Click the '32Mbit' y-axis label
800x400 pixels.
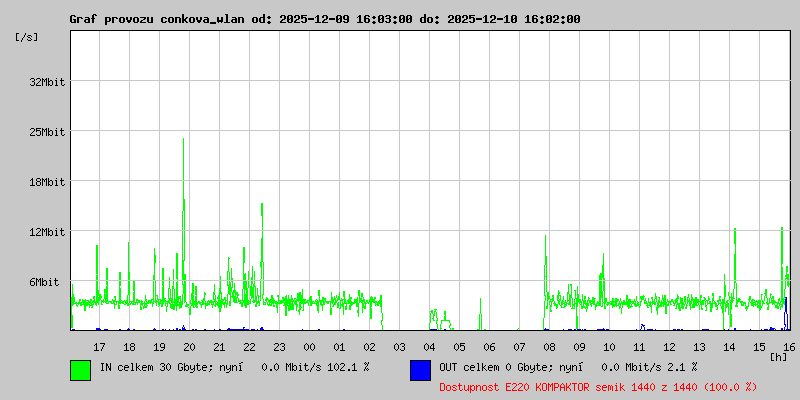point(47,82)
